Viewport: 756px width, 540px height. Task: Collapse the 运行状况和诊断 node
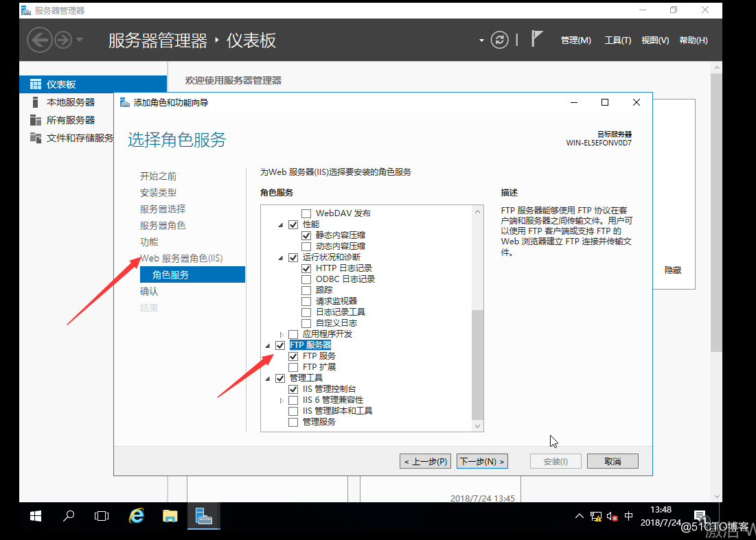click(x=281, y=258)
